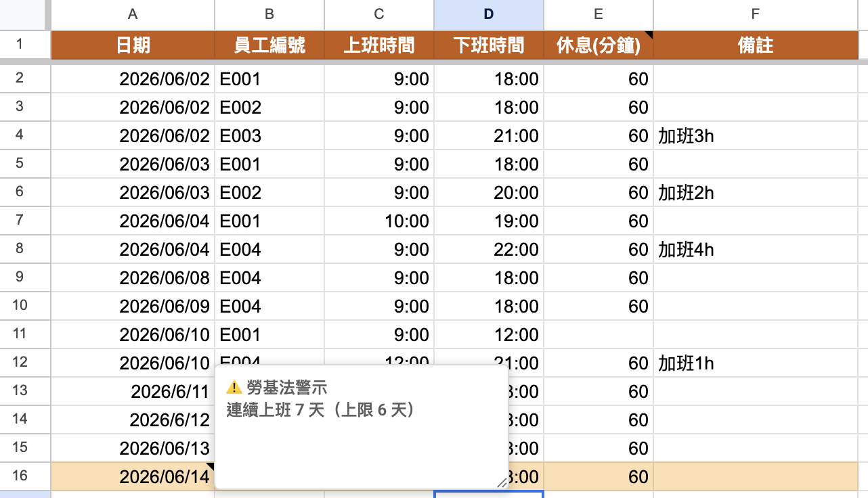Click the 休息(分鐘) header cell
The image size is (868, 498).
click(x=599, y=45)
